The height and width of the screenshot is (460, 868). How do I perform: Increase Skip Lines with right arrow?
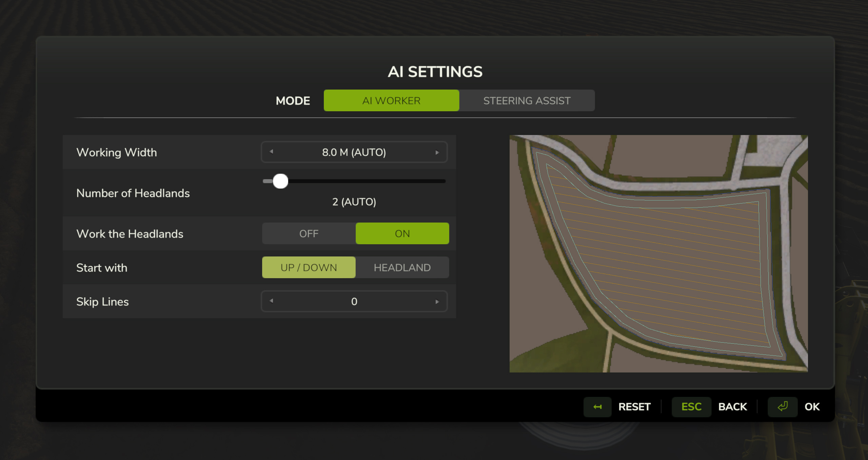pyautogui.click(x=437, y=301)
